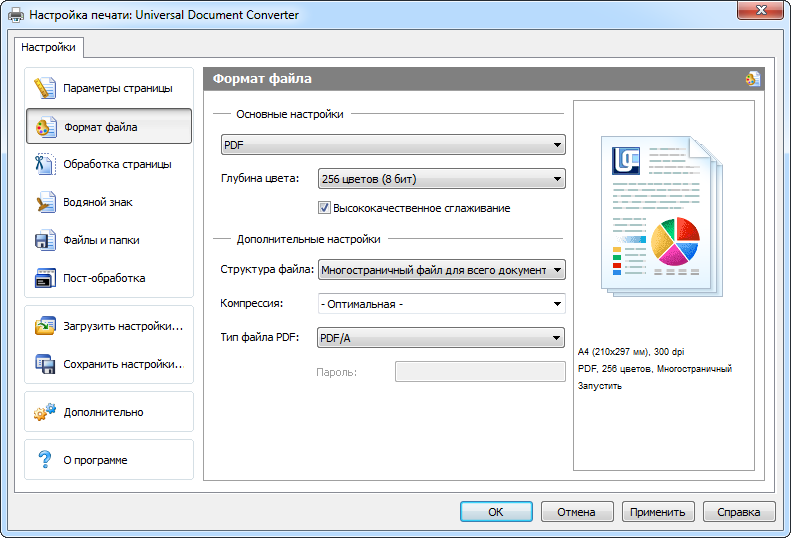Click the floppy disk icon for Файлы и папки
This screenshot has width=791, height=538.
pyautogui.click(x=44, y=240)
